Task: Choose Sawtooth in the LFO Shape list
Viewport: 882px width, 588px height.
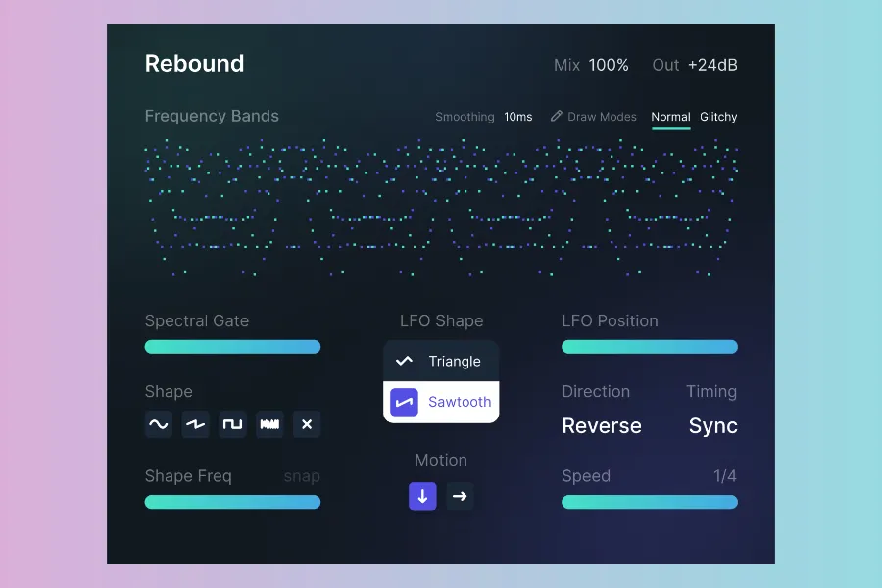Action: coord(441,402)
